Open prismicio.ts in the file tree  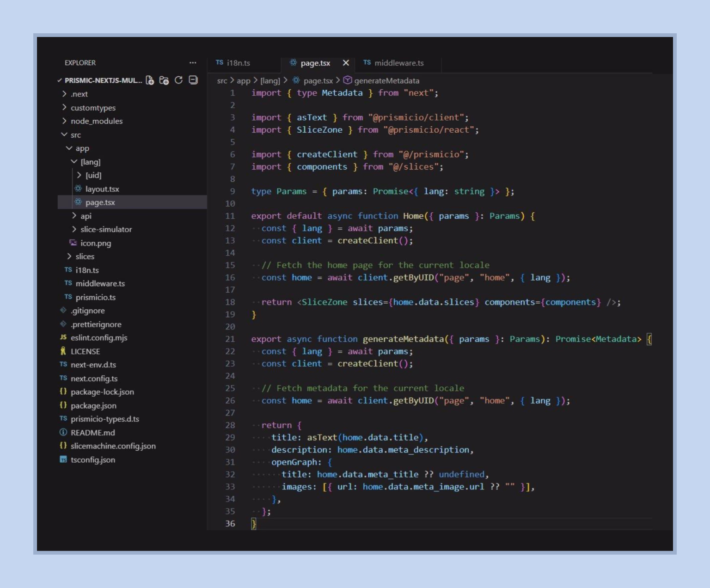click(x=95, y=297)
